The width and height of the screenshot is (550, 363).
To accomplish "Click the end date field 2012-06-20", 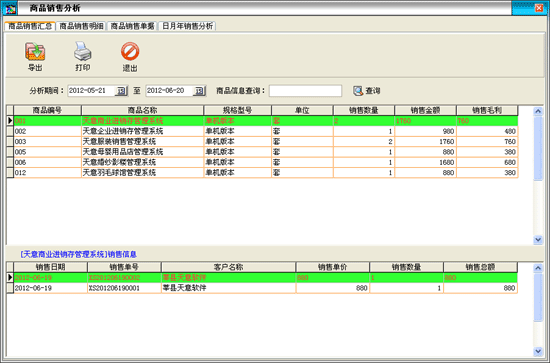I will tap(169, 91).
